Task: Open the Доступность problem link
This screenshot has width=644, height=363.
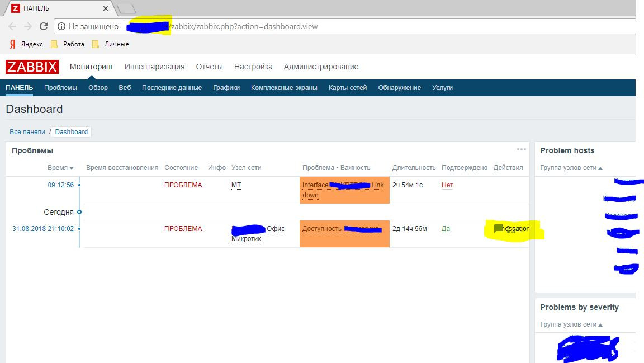Action: click(342, 229)
